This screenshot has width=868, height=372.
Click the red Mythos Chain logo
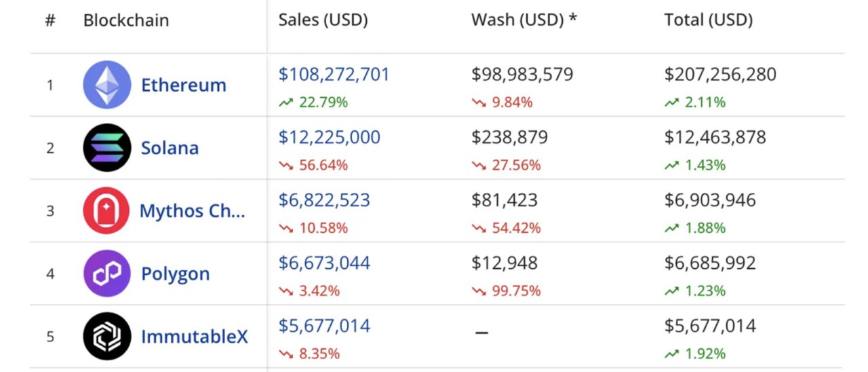(x=106, y=210)
